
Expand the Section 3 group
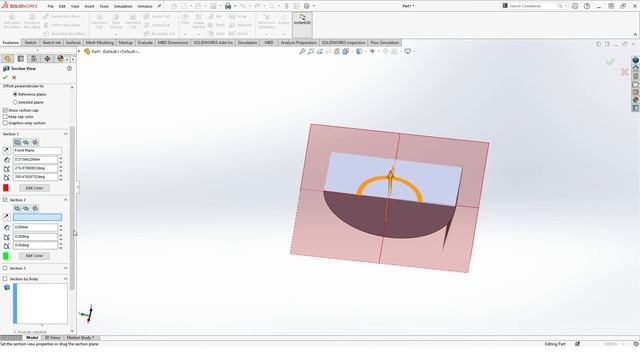pos(66,268)
